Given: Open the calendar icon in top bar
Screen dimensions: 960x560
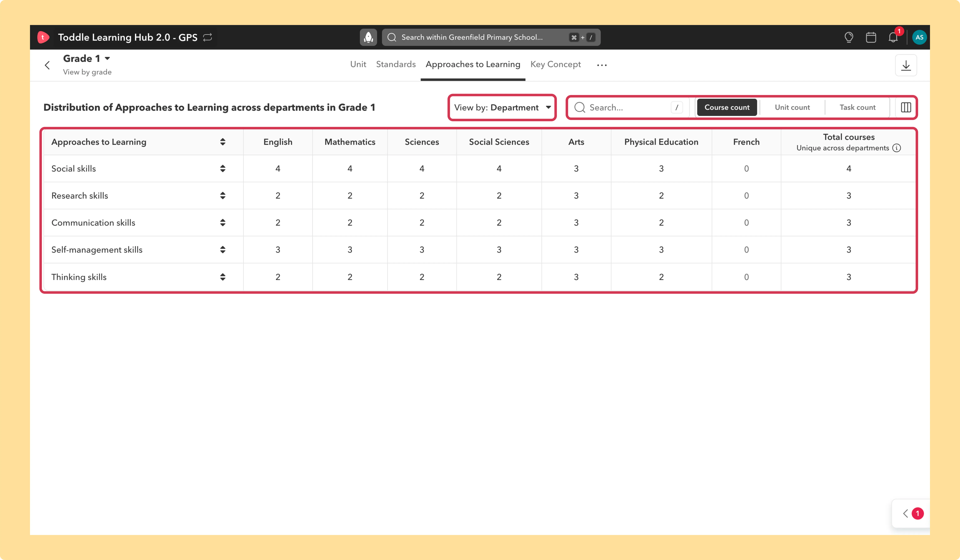Looking at the screenshot, I should 871,37.
